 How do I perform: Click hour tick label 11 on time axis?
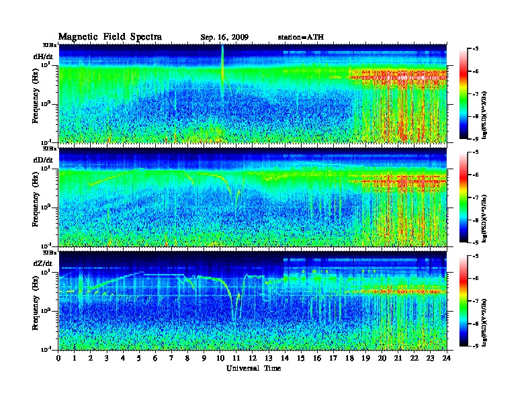tap(236, 359)
